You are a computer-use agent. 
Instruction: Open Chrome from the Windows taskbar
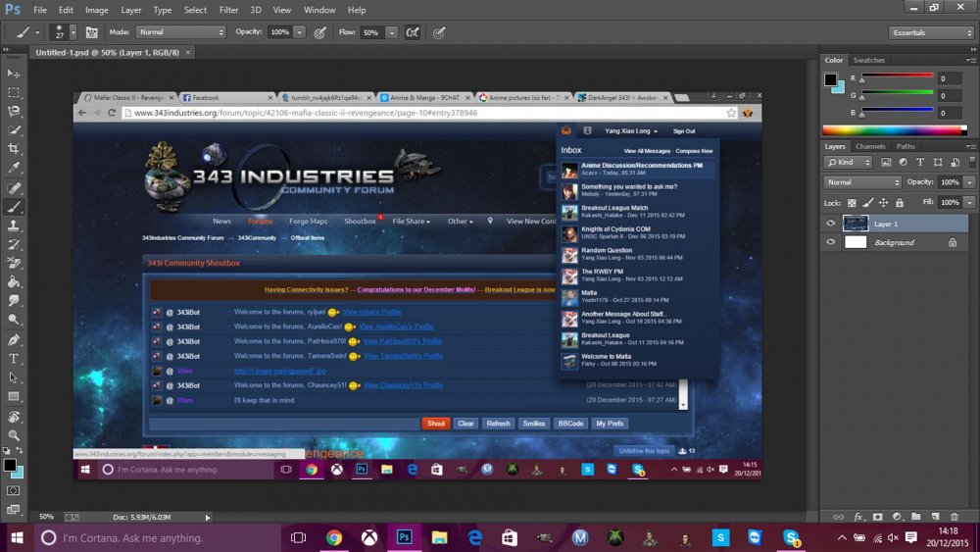point(333,537)
